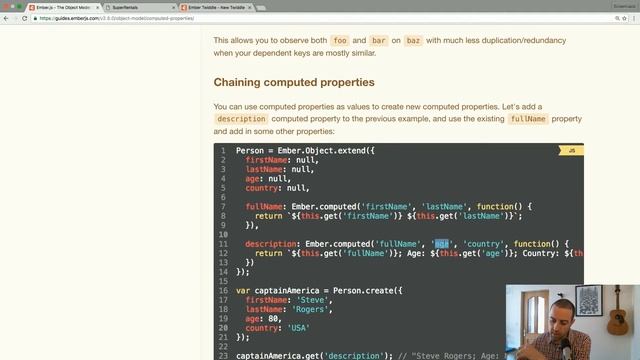The image size is (640, 360).
Task: Click 'country' dependent key on line 11
Action: [x=483, y=244]
